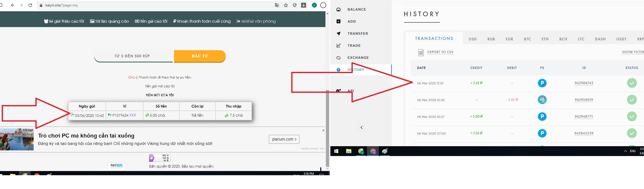Switch to the ETH tab
644x189 pixels.
point(545,39)
